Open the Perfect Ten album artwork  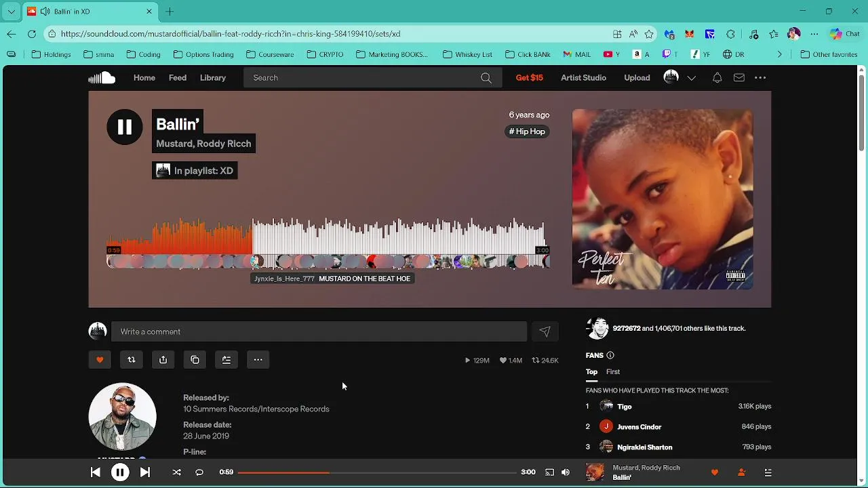663,199
